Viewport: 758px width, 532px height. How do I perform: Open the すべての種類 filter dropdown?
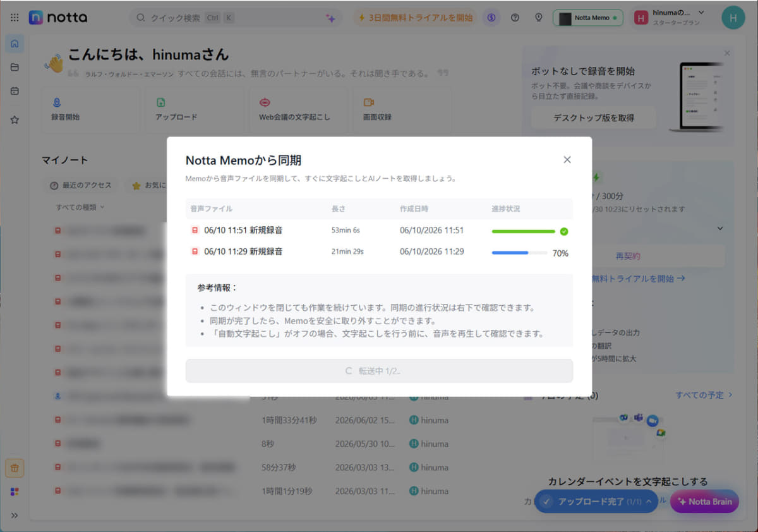pyautogui.click(x=80, y=207)
